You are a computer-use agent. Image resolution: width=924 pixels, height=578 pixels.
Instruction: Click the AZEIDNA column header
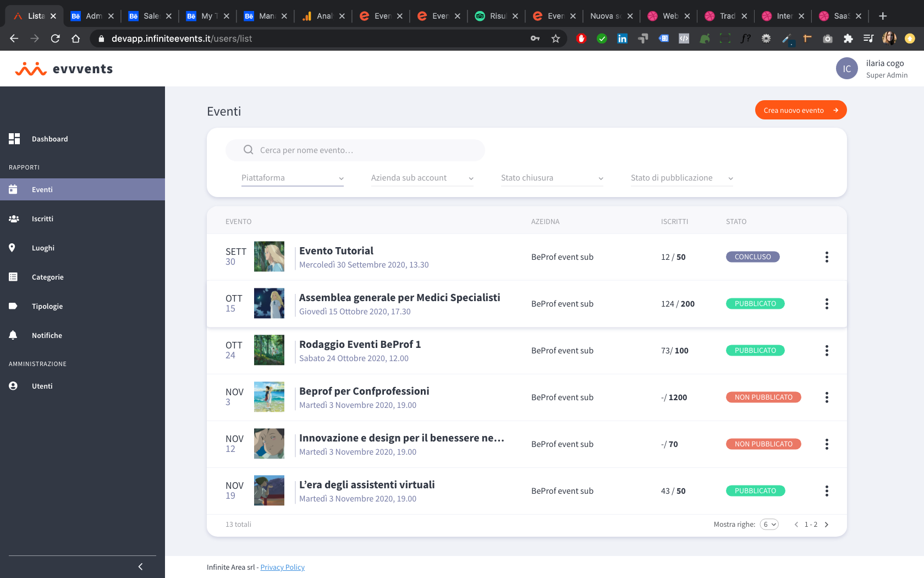545,222
